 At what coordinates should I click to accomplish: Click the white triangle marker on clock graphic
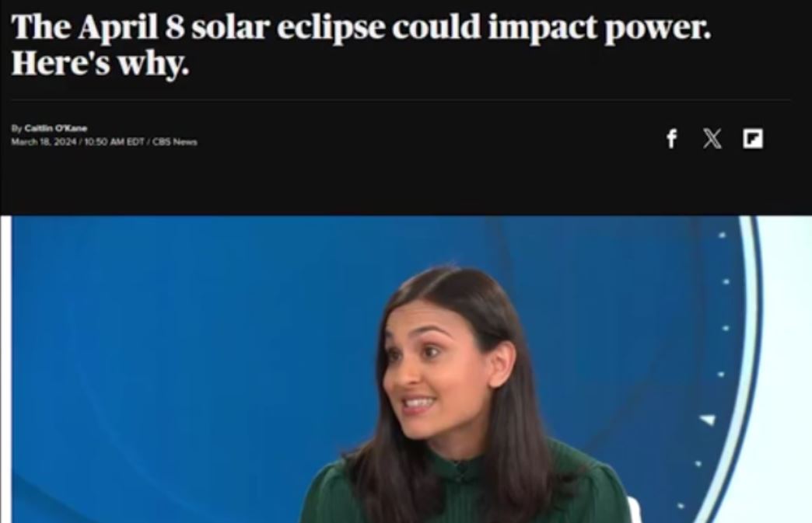pos(709,420)
